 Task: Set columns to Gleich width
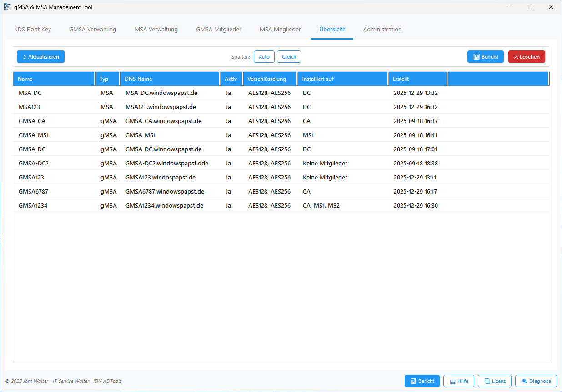click(289, 57)
